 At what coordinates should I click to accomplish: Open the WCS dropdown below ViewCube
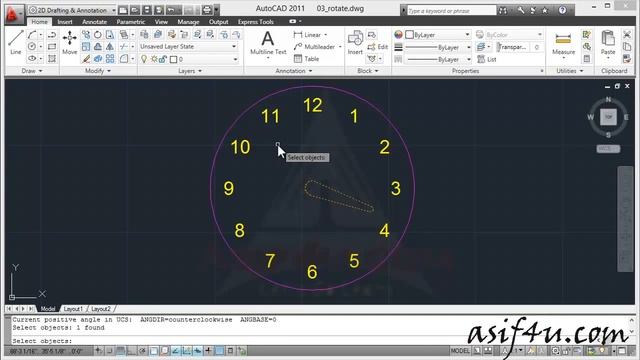pyautogui.click(x=608, y=149)
